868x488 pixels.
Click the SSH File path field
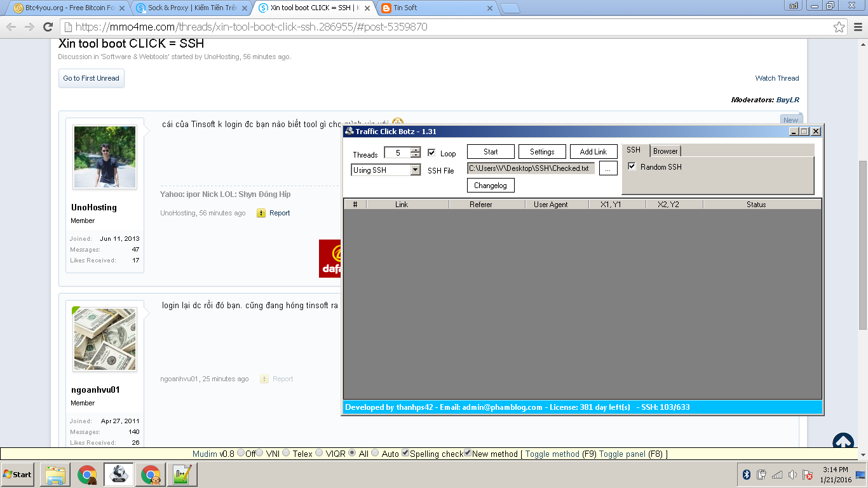(531, 168)
